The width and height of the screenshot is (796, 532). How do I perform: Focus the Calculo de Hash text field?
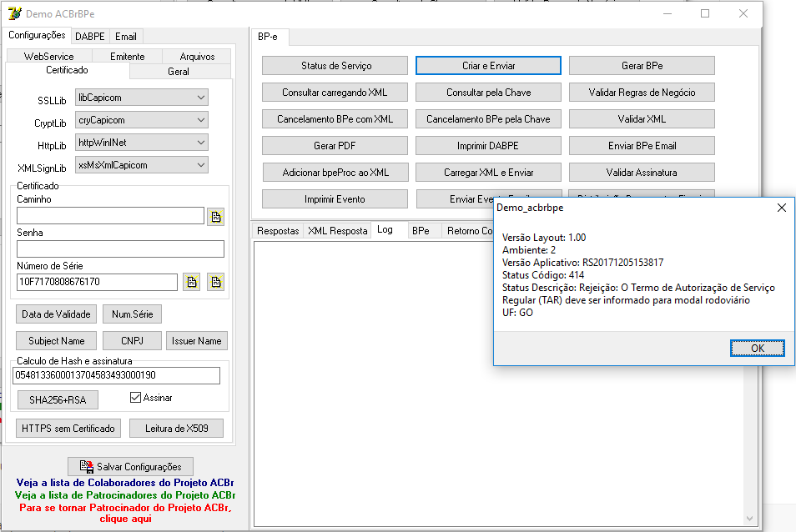[116, 375]
